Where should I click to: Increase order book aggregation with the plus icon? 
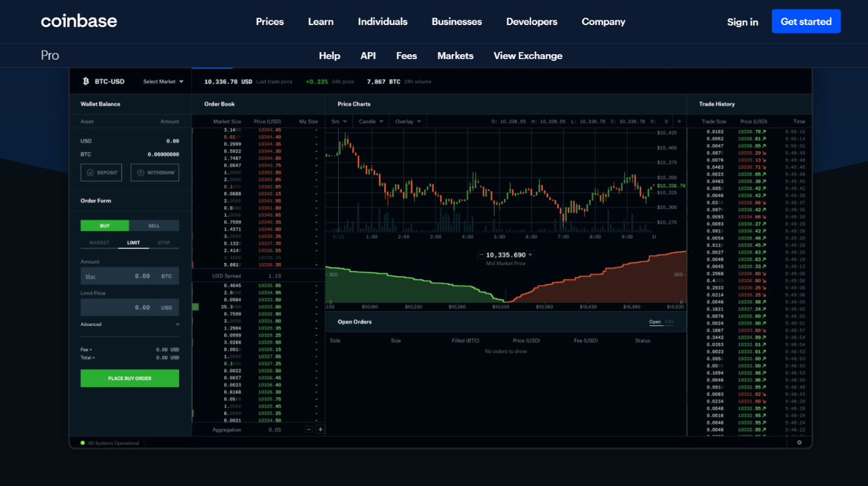(x=321, y=429)
